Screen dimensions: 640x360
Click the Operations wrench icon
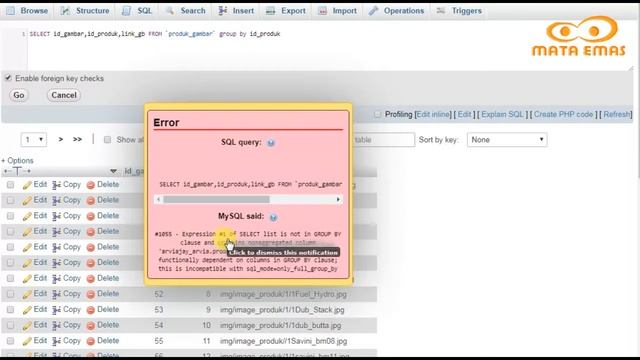coord(373,11)
